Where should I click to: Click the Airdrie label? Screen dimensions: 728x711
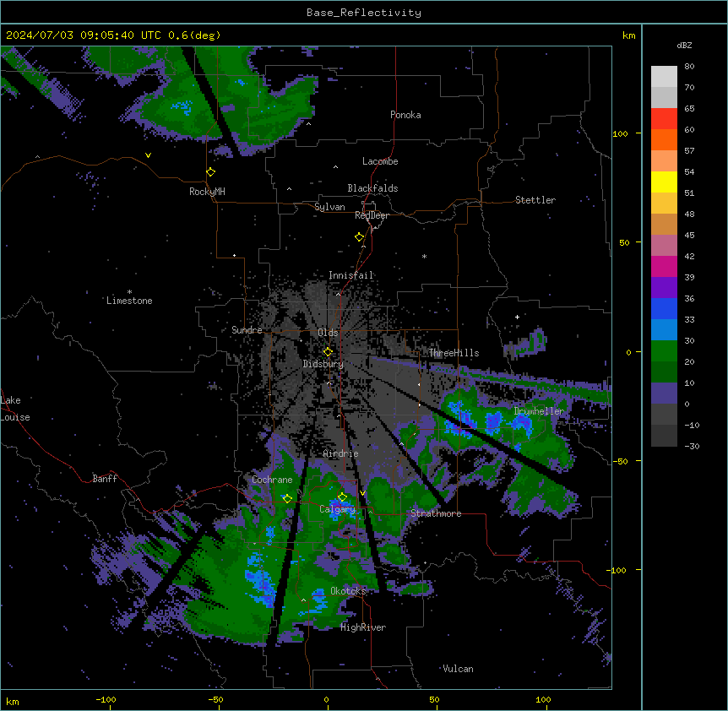pos(340,453)
